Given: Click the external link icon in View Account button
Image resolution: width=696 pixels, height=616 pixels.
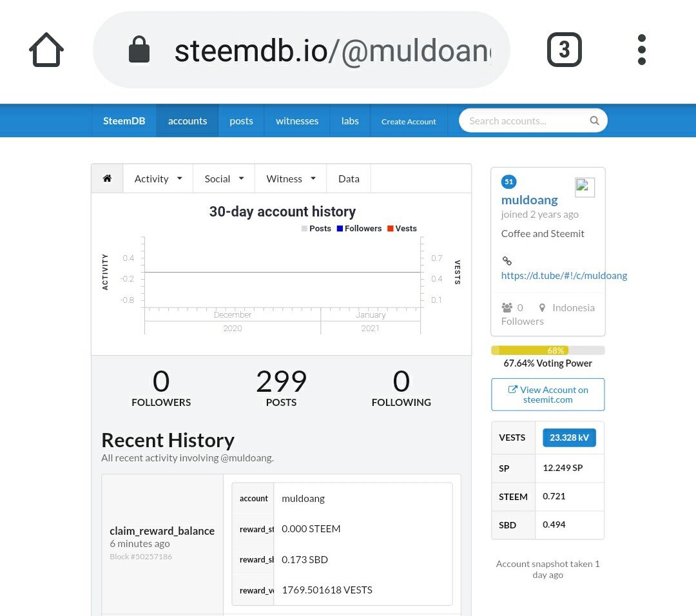Looking at the screenshot, I should pos(513,390).
